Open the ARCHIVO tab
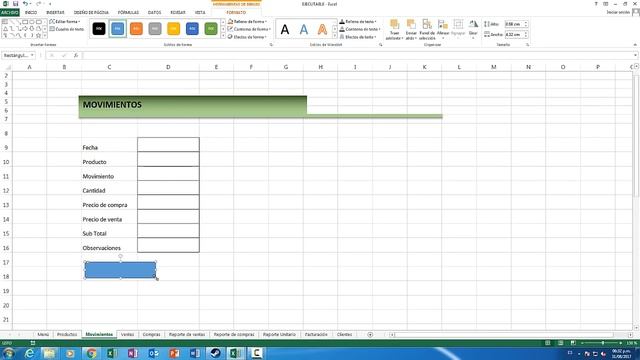The image size is (640, 360). 9,13
